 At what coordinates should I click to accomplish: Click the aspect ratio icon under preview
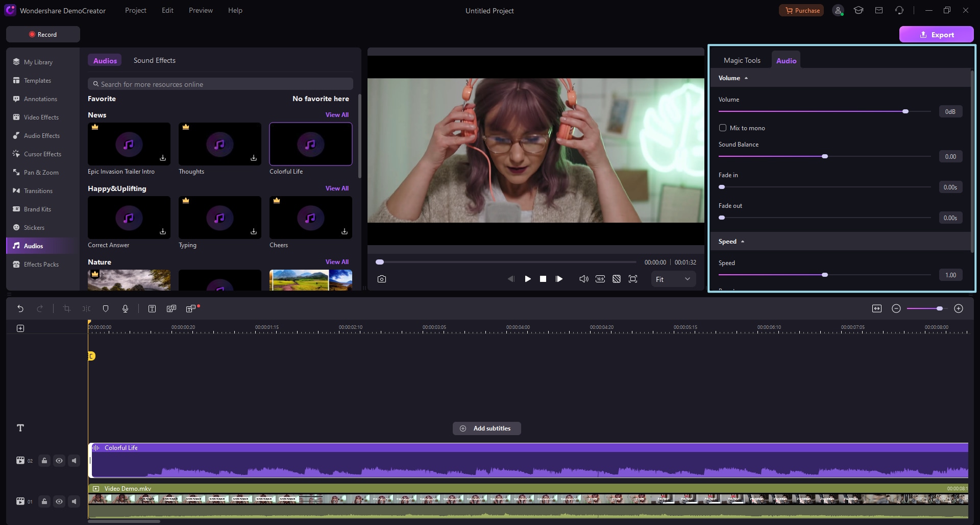600,279
